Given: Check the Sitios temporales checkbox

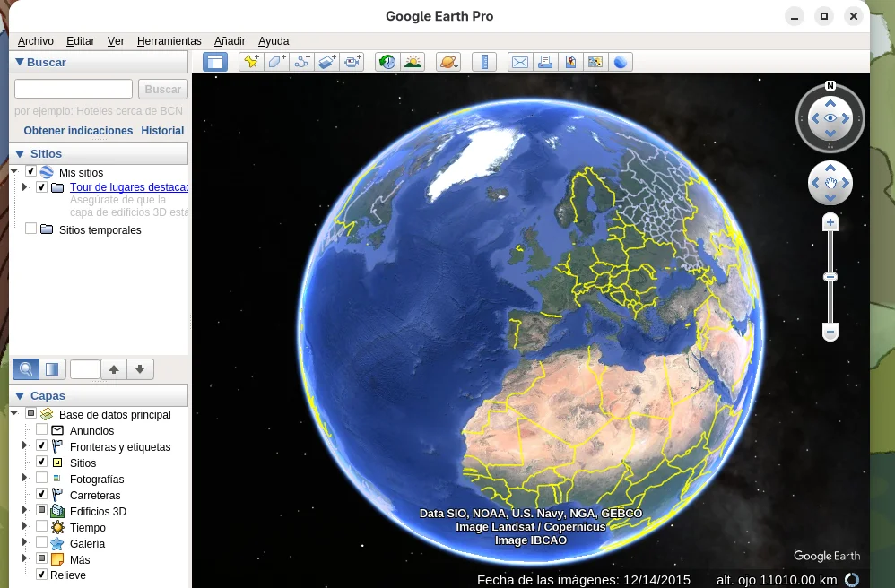Looking at the screenshot, I should 30,229.
